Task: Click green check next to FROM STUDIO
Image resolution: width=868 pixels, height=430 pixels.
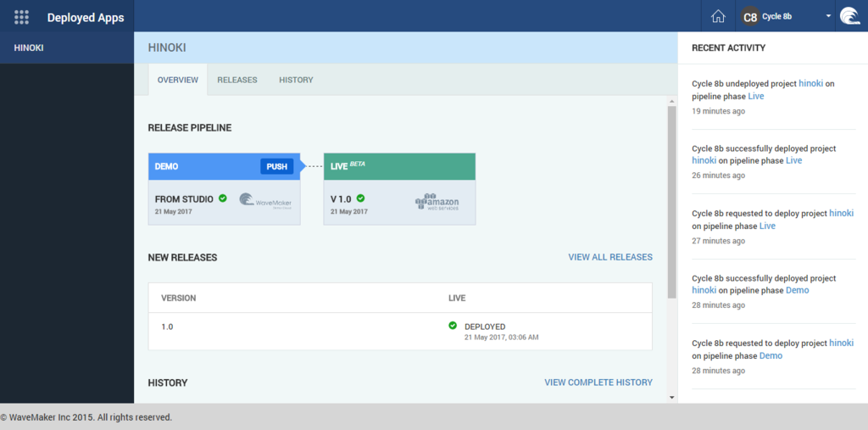Action: tap(223, 198)
